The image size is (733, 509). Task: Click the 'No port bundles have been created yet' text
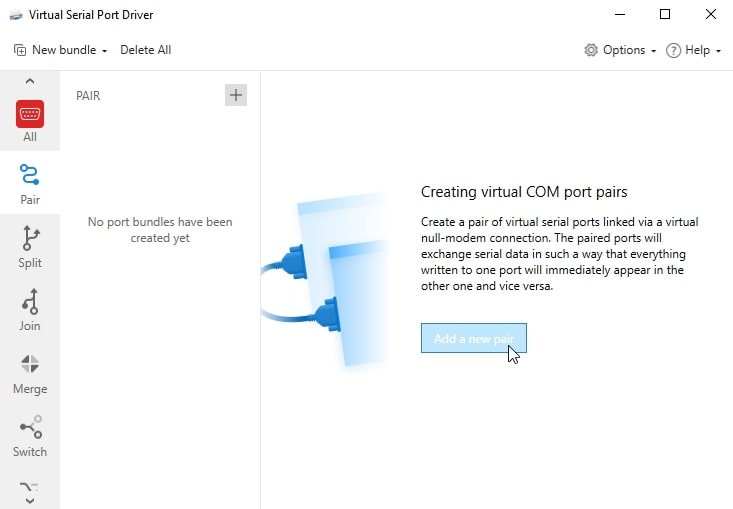160,229
